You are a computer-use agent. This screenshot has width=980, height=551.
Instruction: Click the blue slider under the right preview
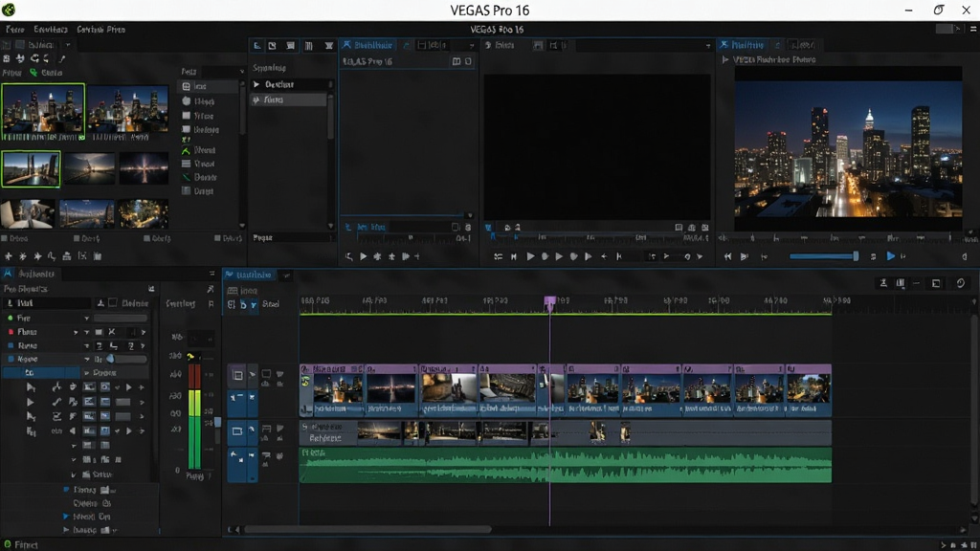[x=824, y=256]
